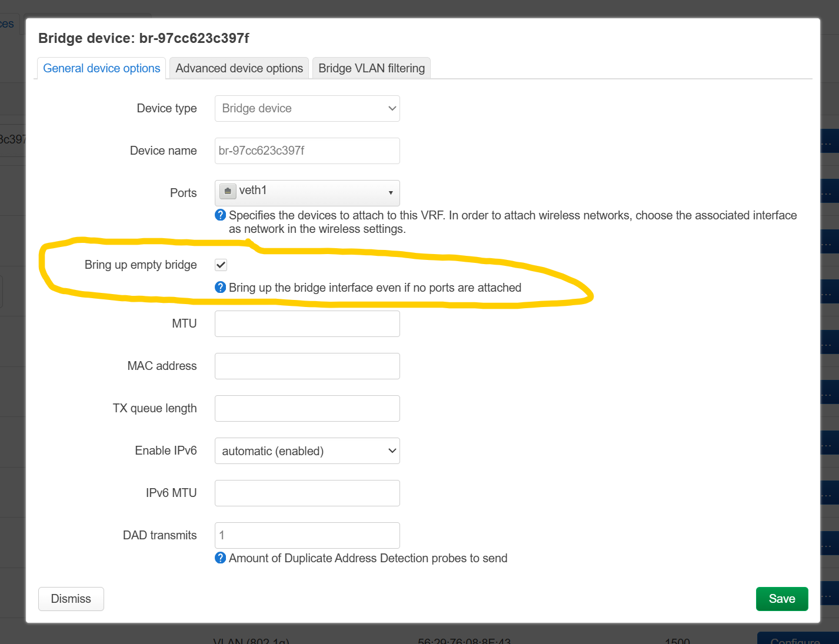This screenshot has width=839, height=644.
Task: Click the MTU input field
Action: click(x=307, y=324)
